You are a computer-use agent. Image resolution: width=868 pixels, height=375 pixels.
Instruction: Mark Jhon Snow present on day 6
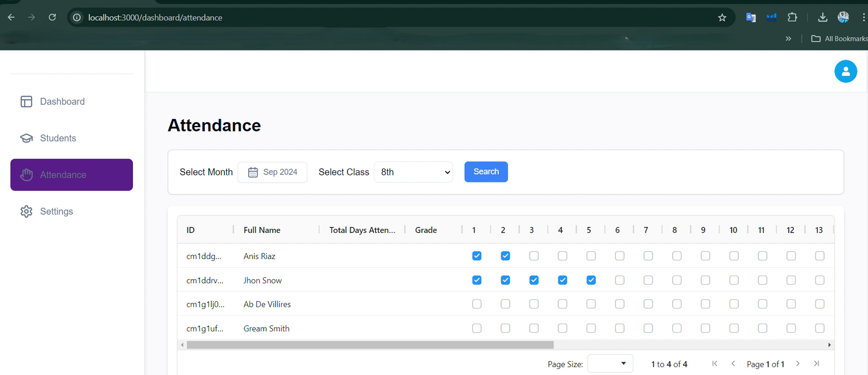point(619,280)
